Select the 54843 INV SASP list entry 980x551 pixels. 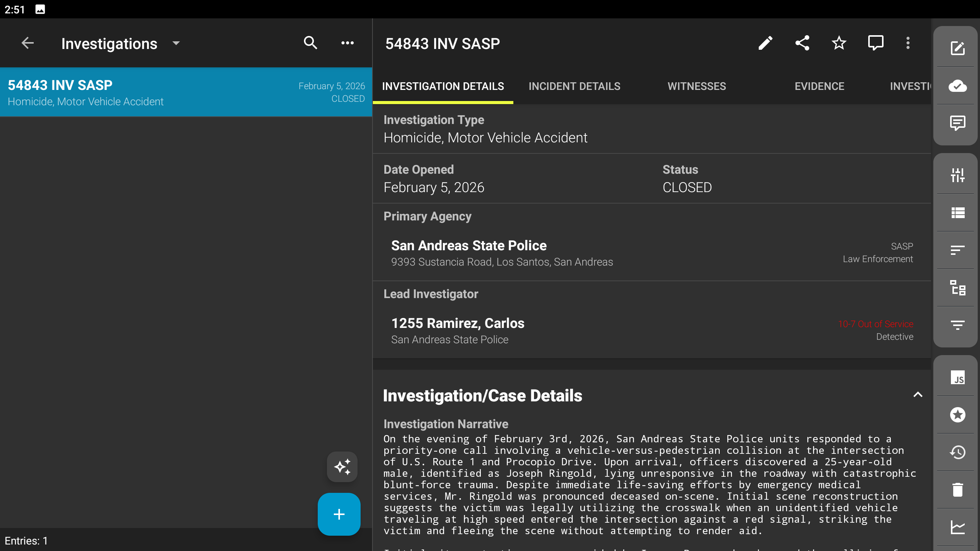(x=186, y=93)
